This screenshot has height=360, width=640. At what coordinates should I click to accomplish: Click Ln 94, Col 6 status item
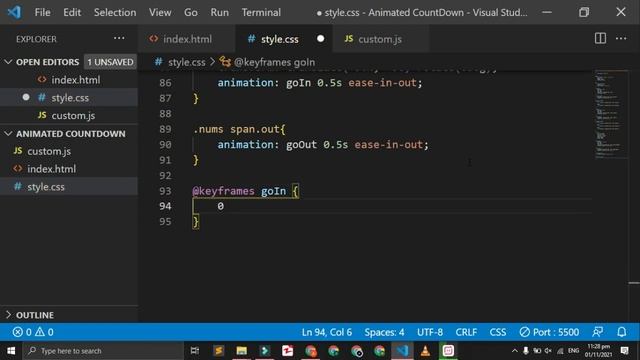(x=327, y=332)
